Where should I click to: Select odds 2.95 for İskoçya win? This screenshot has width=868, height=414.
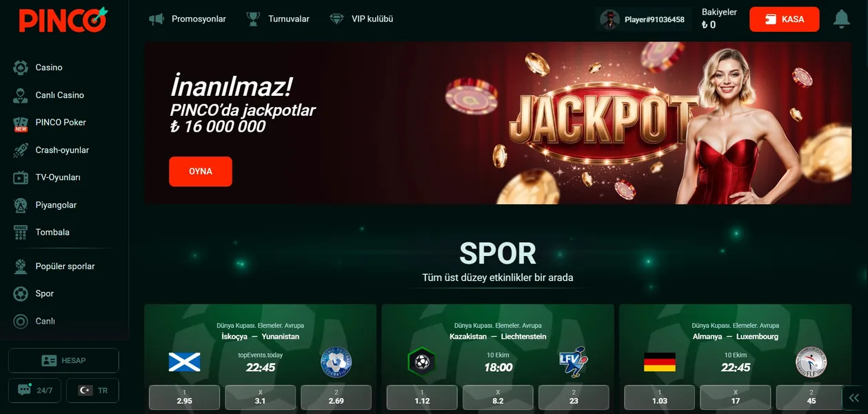tap(185, 397)
